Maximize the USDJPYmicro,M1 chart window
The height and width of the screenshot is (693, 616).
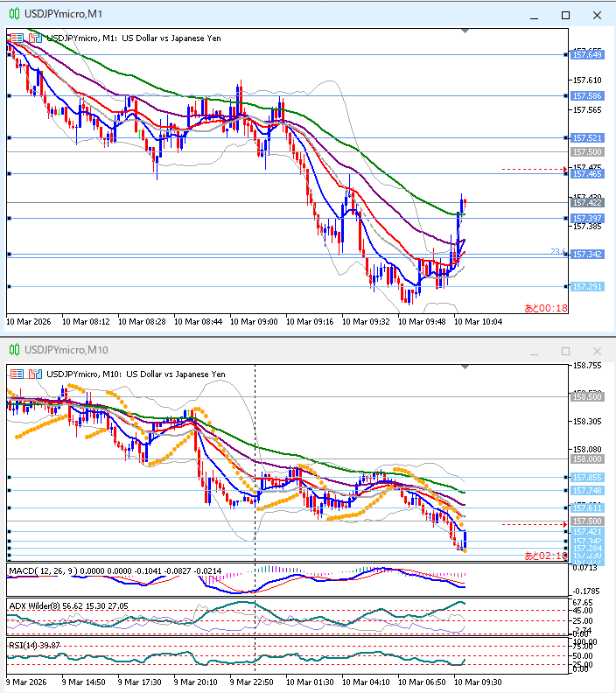pyautogui.click(x=565, y=15)
